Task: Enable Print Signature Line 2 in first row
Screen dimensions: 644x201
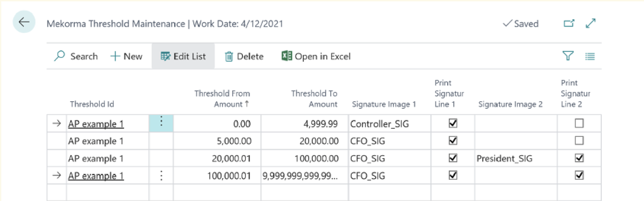Action: point(579,123)
